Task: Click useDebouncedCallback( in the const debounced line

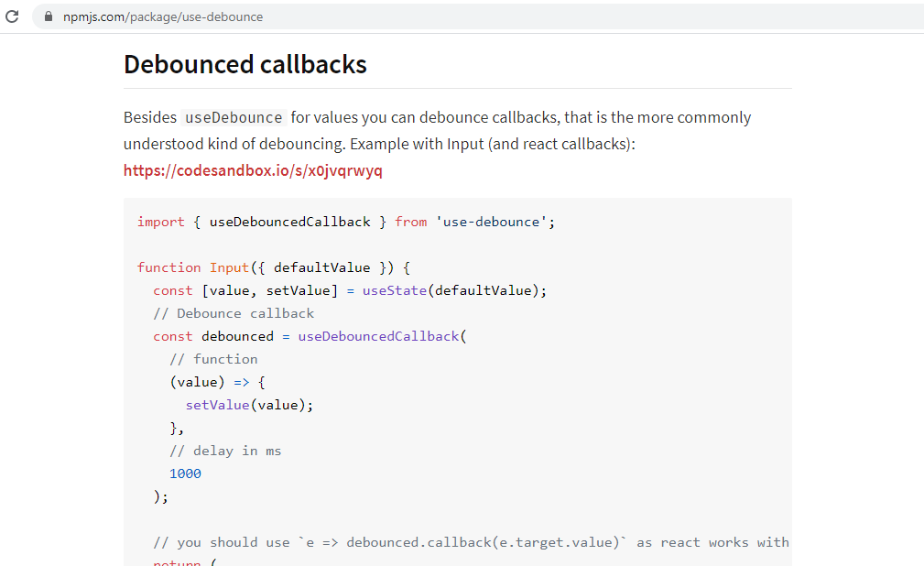Action: click(381, 336)
